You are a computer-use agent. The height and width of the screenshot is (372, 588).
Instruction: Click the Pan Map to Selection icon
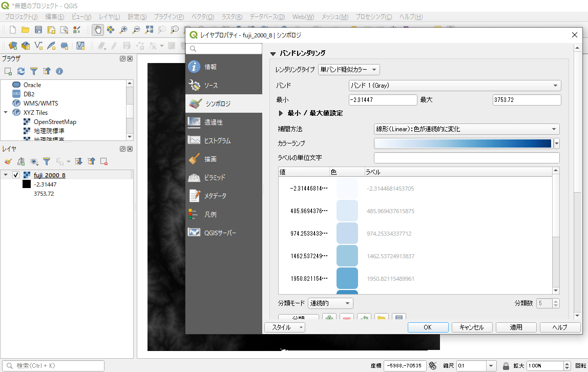pos(111,30)
